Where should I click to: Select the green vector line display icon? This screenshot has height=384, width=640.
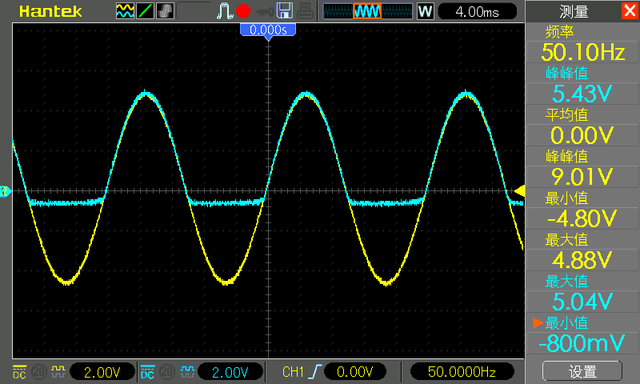(x=145, y=11)
